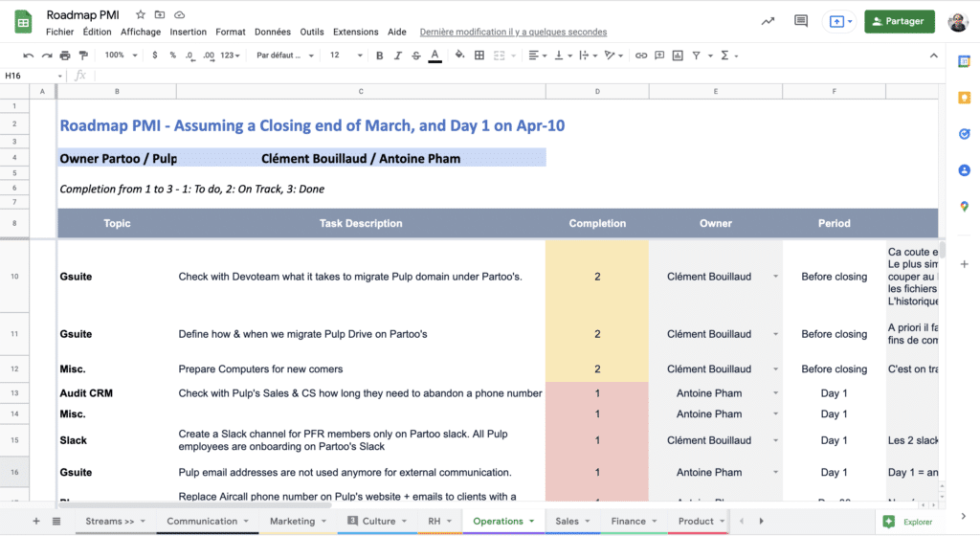Viewport: 980px width, 536px height.
Task: Click the Undo arrow icon
Action: point(28,56)
